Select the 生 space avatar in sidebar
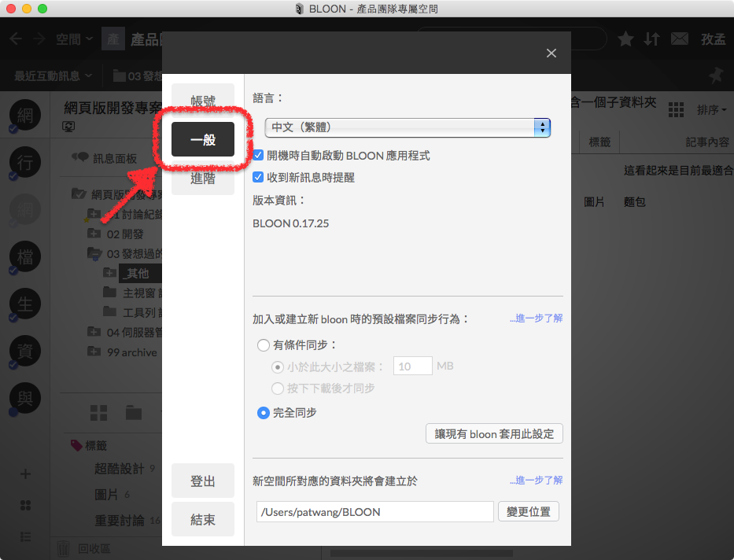This screenshot has height=560, width=734. click(25, 304)
